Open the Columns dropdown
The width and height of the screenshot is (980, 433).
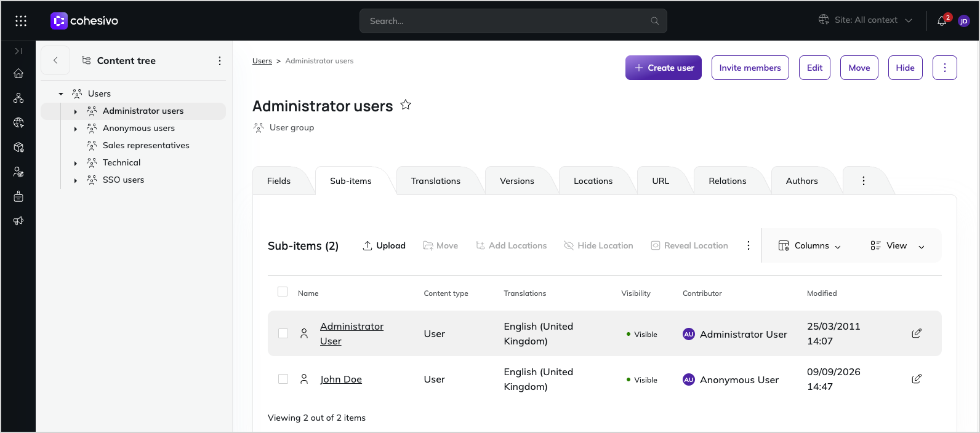809,245
